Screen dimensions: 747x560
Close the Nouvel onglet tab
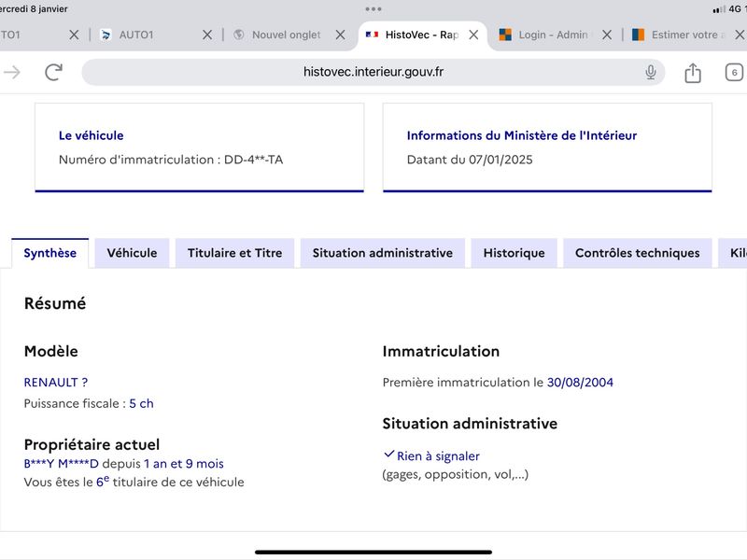[340, 35]
